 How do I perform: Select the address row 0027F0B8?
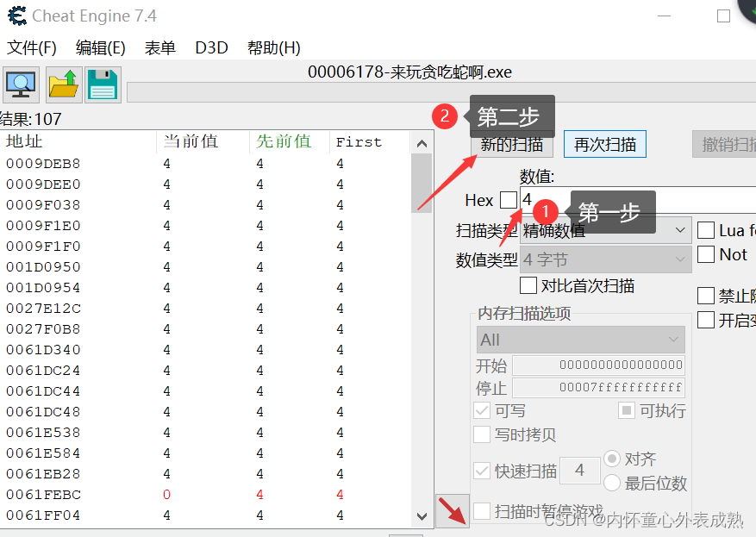click(206, 329)
